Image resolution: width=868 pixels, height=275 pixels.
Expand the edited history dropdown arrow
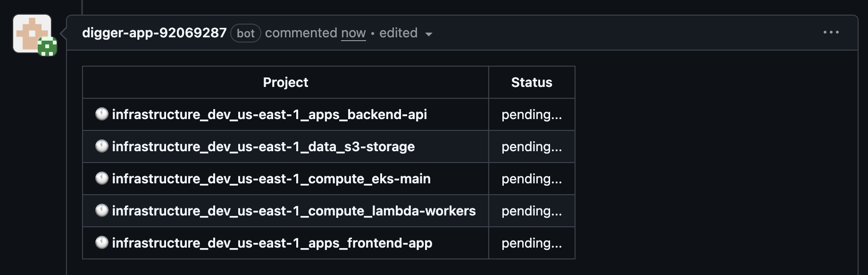tap(429, 34)
